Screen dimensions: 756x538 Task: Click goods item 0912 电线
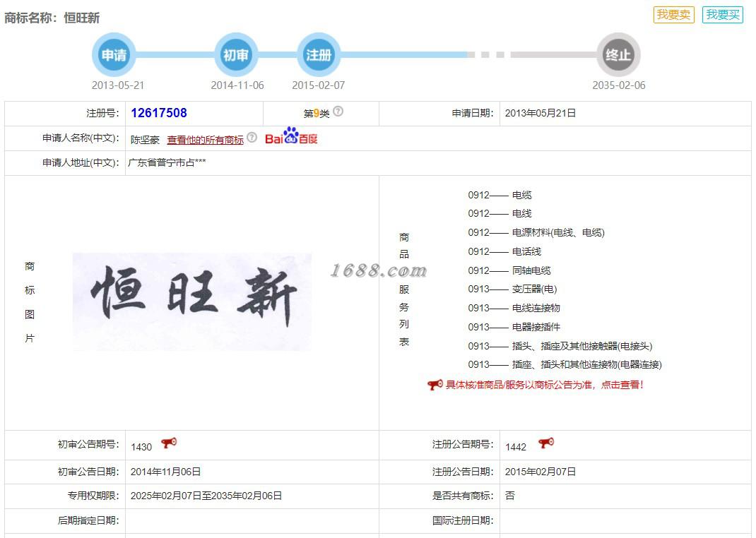point(500,213)
